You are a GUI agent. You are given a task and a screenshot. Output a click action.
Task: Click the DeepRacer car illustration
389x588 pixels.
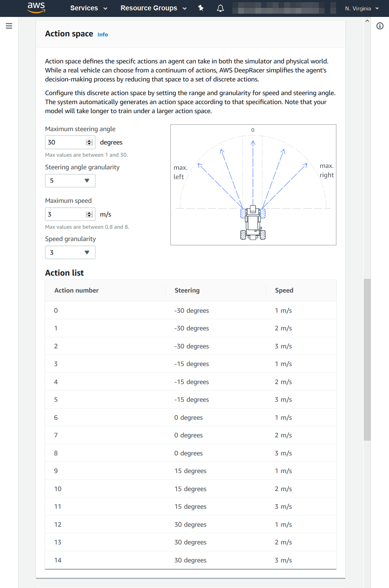click(253, 223)
